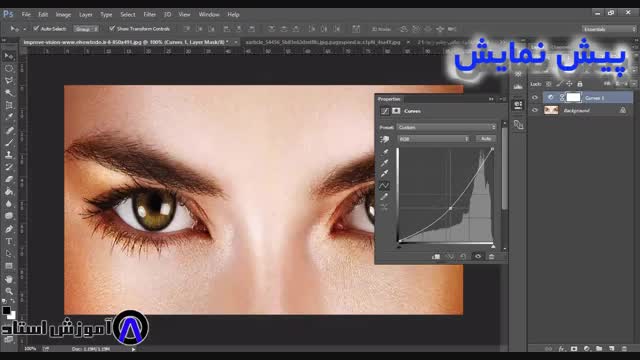Choose the Lasso tool
This screenshot has width=640, height=360.
pos(9,80)
